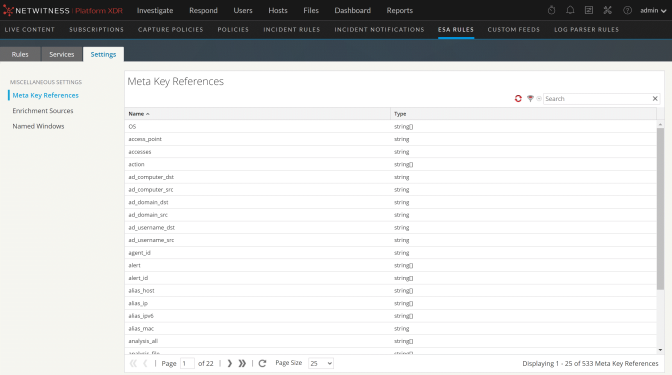Jump to the last page of results

(242, 363)
